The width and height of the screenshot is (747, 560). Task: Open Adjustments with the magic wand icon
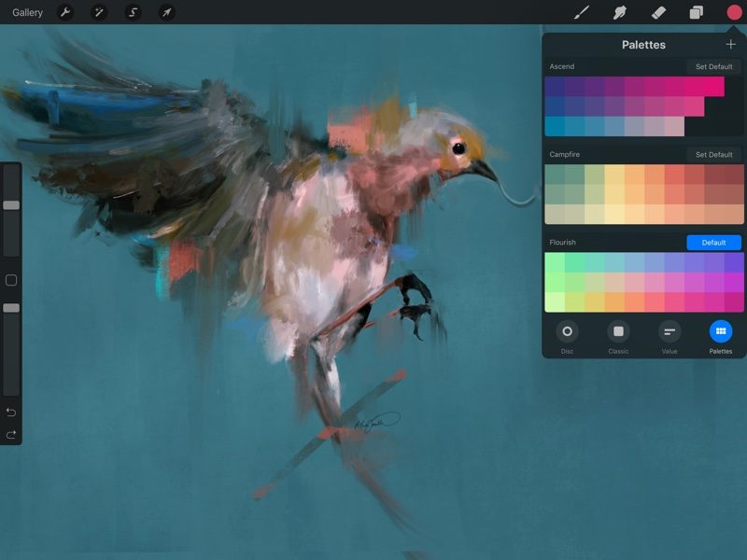[x=98, y=12]
